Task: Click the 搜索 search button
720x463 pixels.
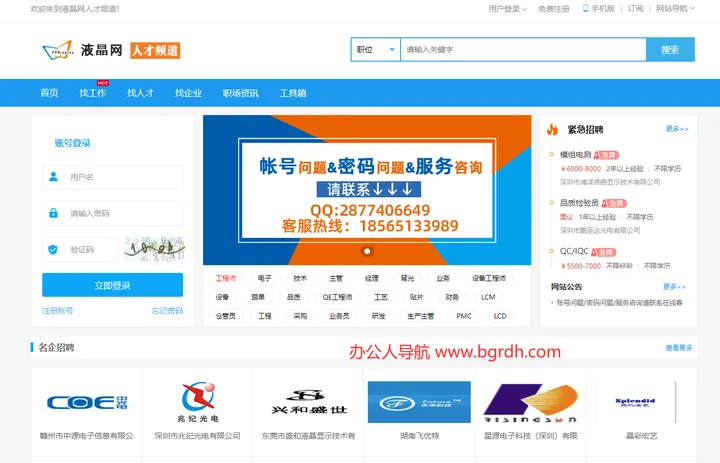Action: point(670,50)
